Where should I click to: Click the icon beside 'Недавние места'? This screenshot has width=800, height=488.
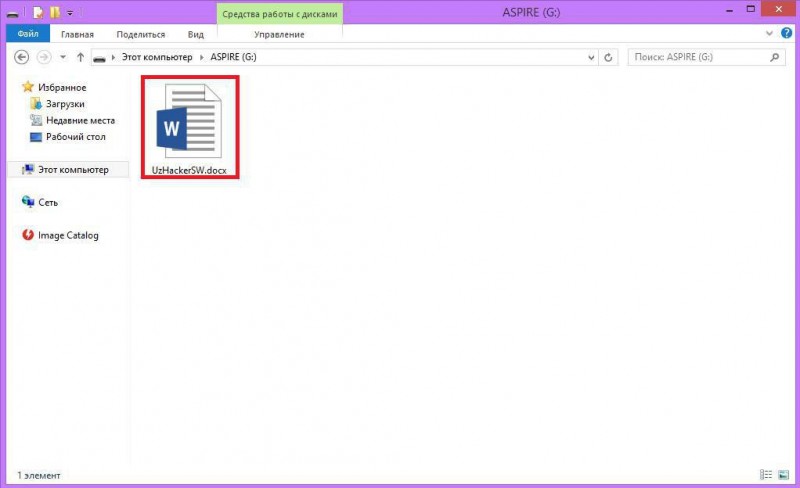pos(36,120)
